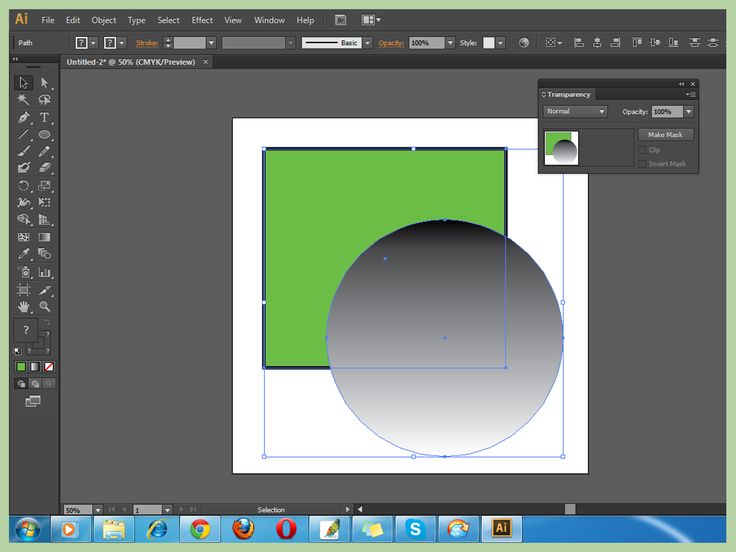Select the Pen tool
This screenshot has height=552, width=736.
click(x=23, y=117)
